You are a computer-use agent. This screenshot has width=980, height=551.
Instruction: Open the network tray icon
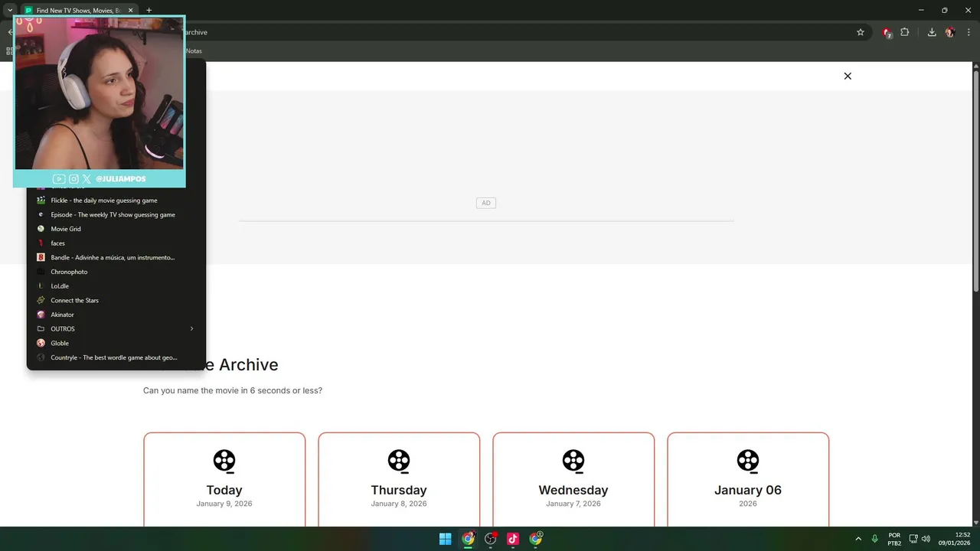(x=913, y=539)
